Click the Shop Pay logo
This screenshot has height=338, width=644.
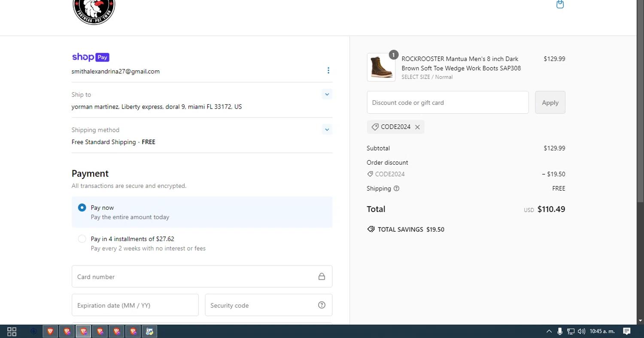(x=90, y=57)
